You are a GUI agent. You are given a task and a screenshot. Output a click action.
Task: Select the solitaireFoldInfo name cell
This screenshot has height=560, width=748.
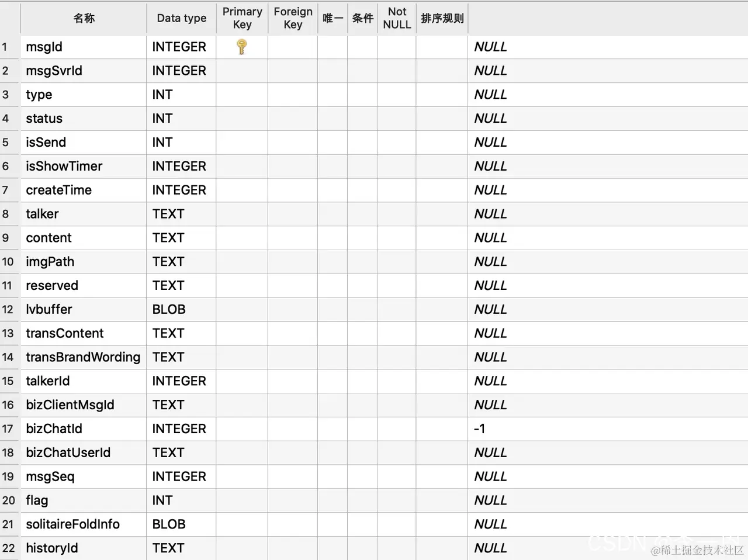84,524
